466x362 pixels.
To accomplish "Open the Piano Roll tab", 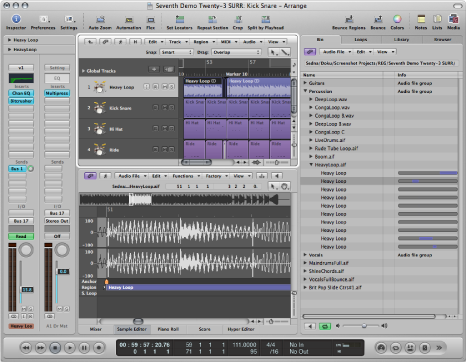I will click(168, 329).
